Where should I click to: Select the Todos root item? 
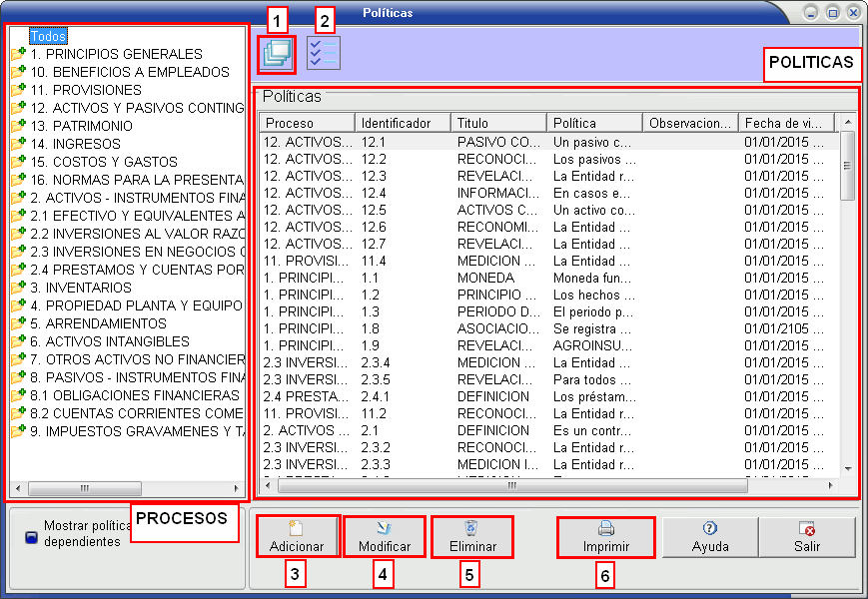[x=48, y=36]
